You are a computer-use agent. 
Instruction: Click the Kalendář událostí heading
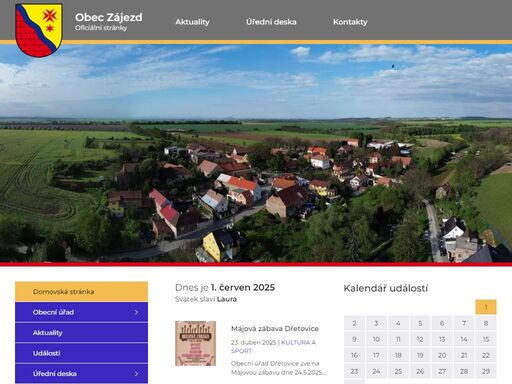tap(386, 288)
